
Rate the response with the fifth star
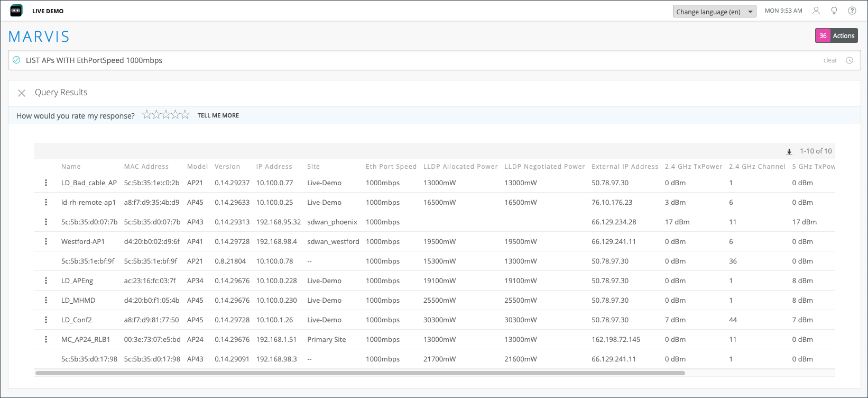[185, 115]
